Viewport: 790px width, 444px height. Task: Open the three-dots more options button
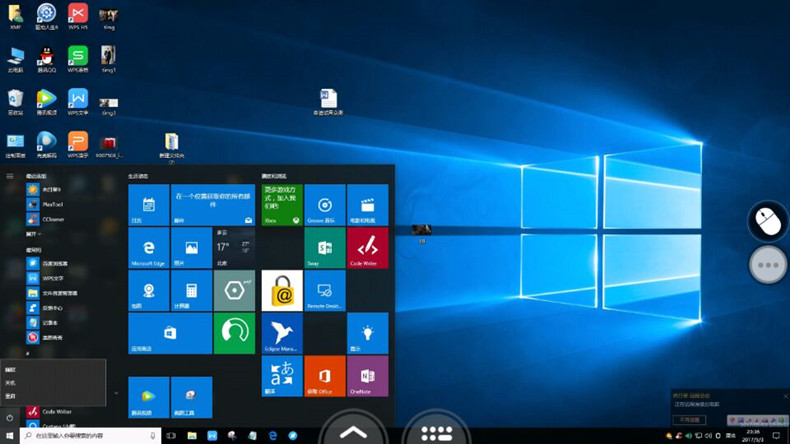point(768,265)
